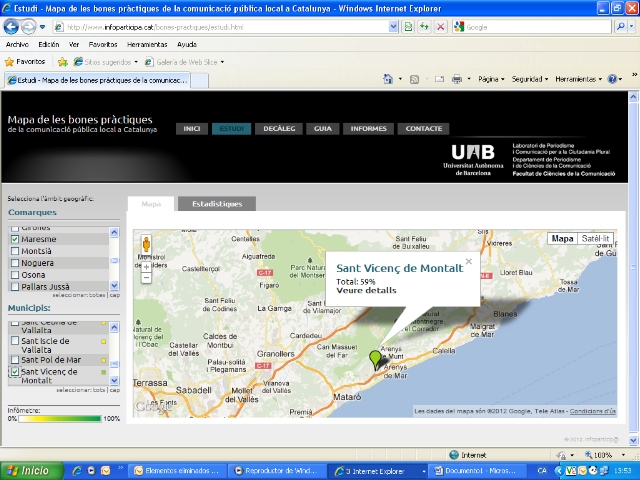
Task: Click the Help question mark icon
Action: [612, 79]
